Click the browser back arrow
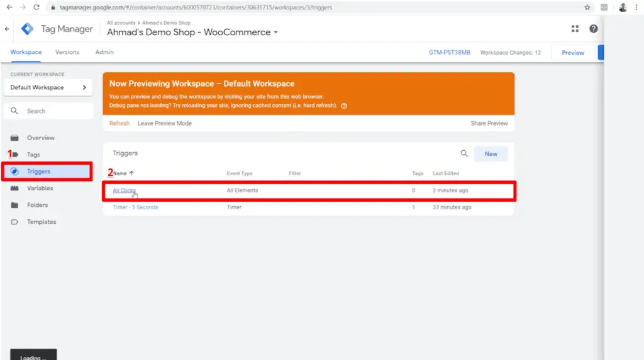This screenshot has width=644, height=360. click(x=9, y=8)
